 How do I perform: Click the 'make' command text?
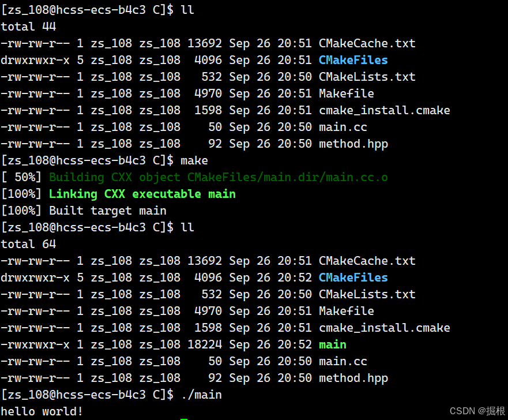194,161
